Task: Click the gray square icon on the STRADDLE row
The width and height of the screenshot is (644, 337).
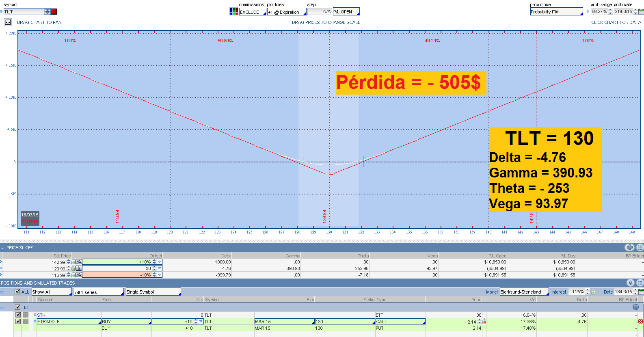Action: (x=26, y=322)
